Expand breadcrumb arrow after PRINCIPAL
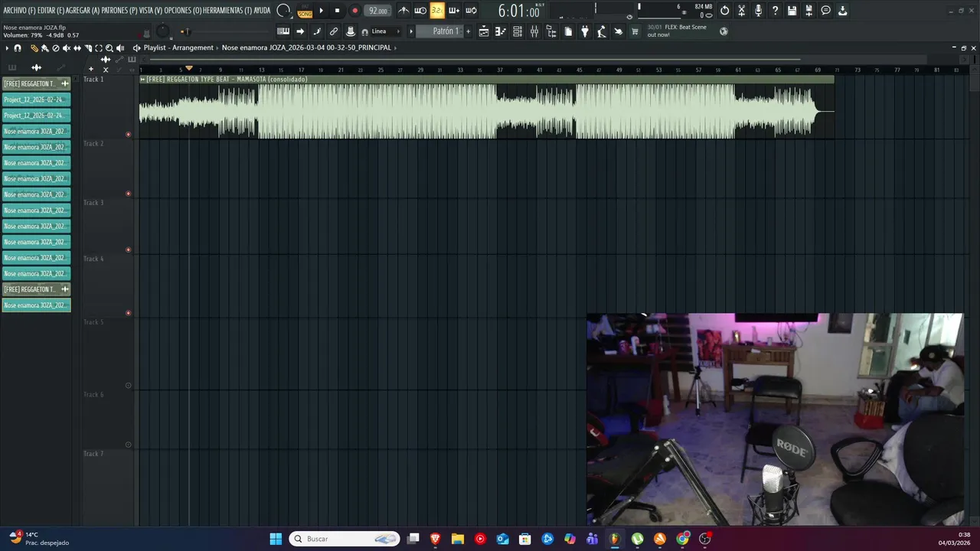Image resolution: width=980 pixels, height=551 pixels. click(x=396, y=47)
